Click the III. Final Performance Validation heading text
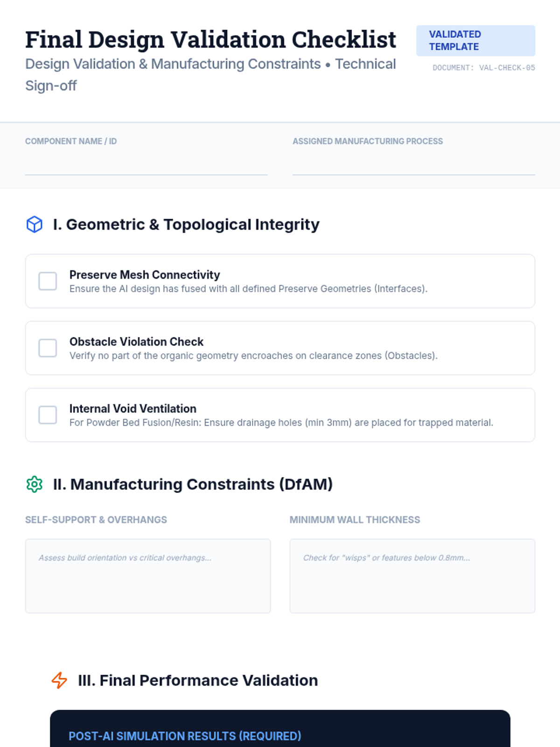560x747 pixels. [x=198, y=680]
